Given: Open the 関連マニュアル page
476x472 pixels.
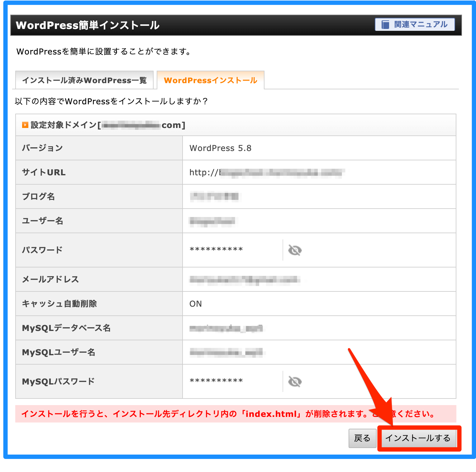Looking at the screenshot, I should click(414, 24).
